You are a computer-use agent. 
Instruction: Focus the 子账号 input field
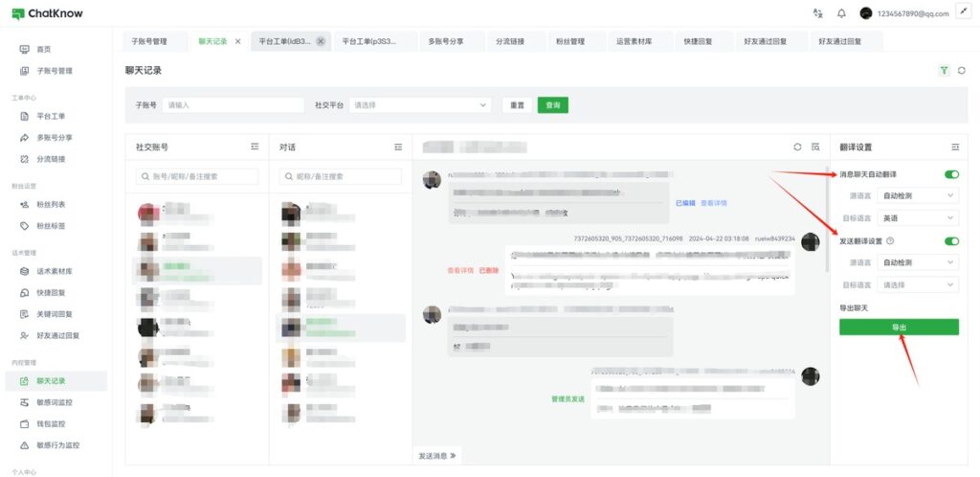click(234, 105)
